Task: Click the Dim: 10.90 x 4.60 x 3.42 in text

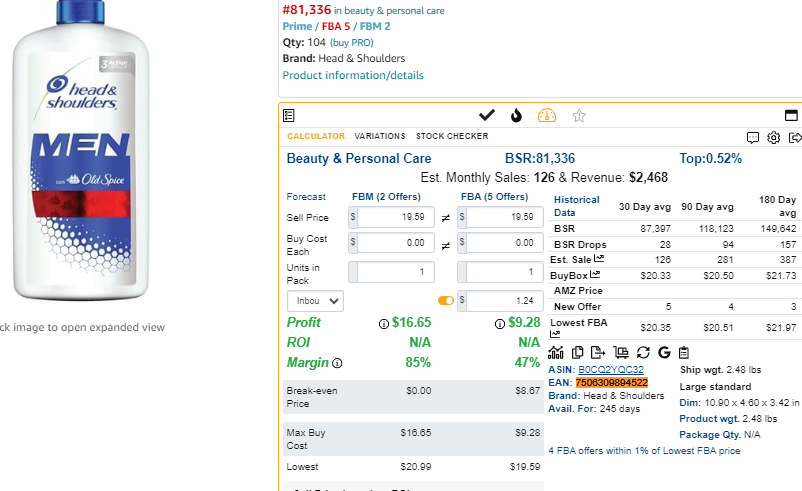Action: tap(739, 403)
